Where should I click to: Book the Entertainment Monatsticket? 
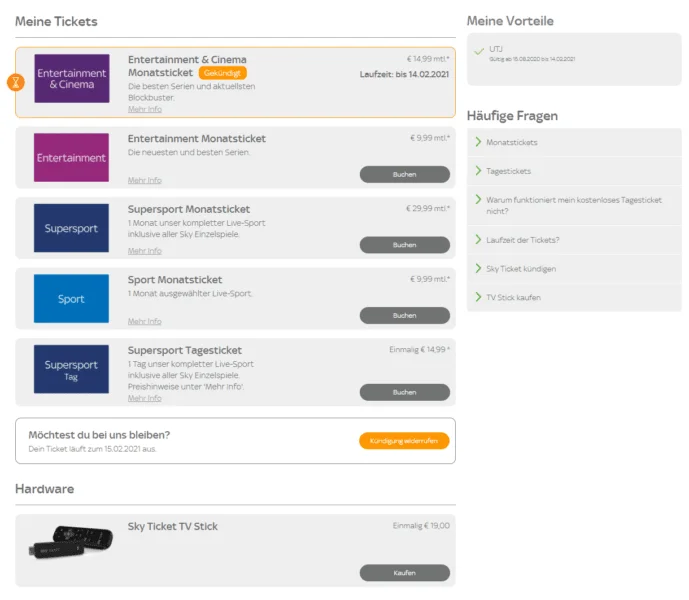coord(404,174)
